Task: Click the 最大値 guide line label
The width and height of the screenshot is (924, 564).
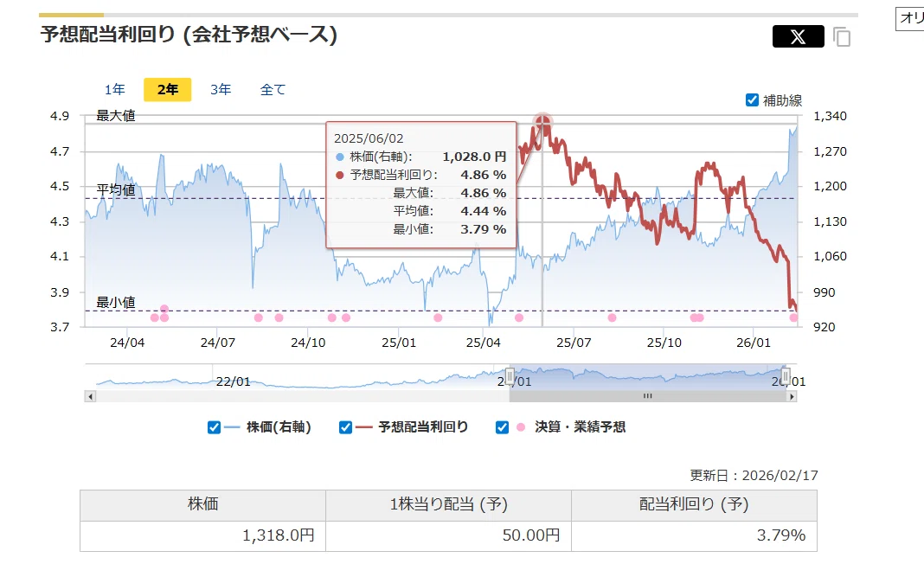Action: click(x=116, y=116)
